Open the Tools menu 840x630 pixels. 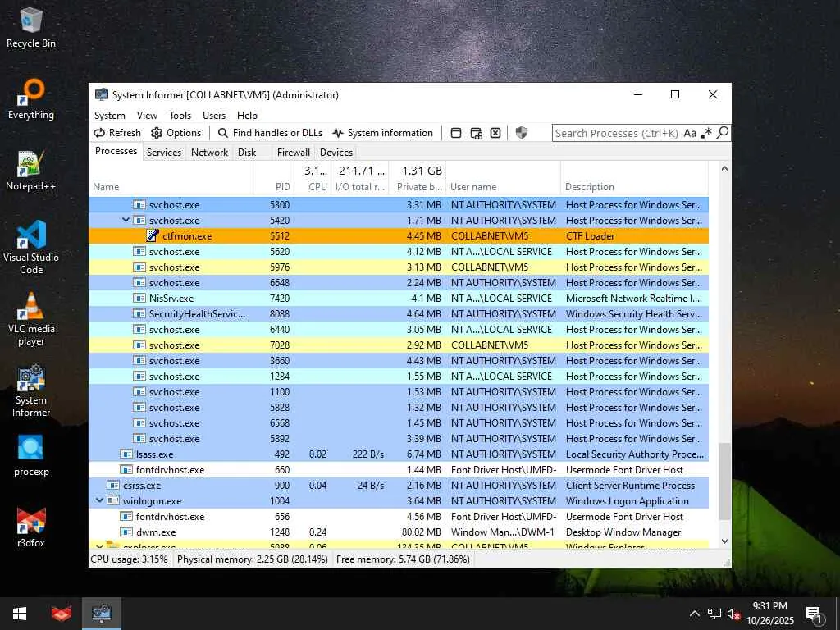[180, 115]
